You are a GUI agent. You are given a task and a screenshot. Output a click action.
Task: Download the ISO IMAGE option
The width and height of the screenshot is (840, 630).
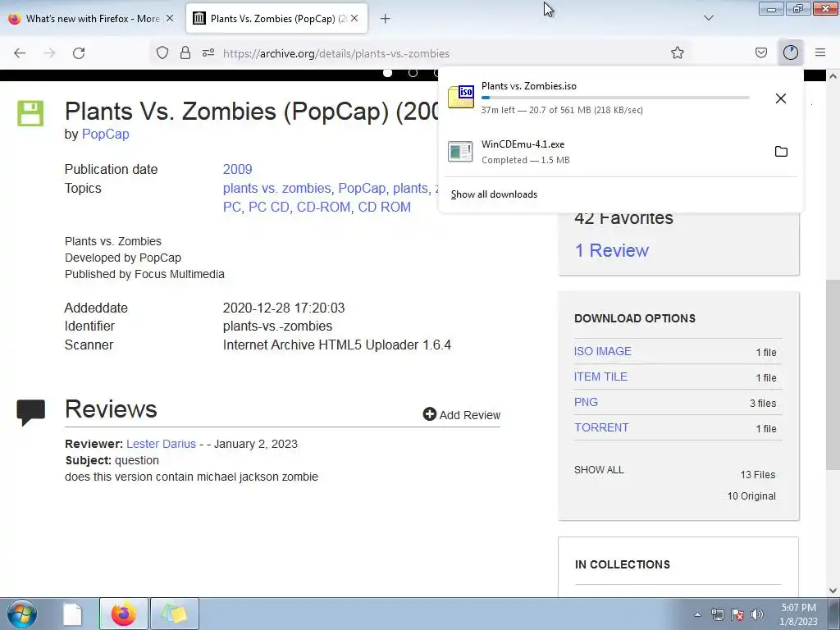(x=603, y=351)
